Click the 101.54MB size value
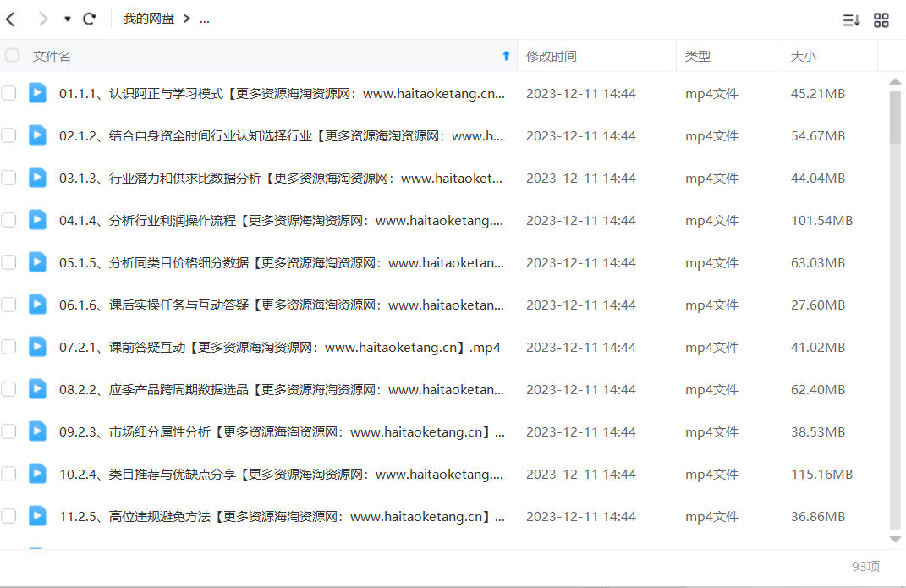Image resolution: width=906 pixels, height=588 pixels. tap(821, 221)
